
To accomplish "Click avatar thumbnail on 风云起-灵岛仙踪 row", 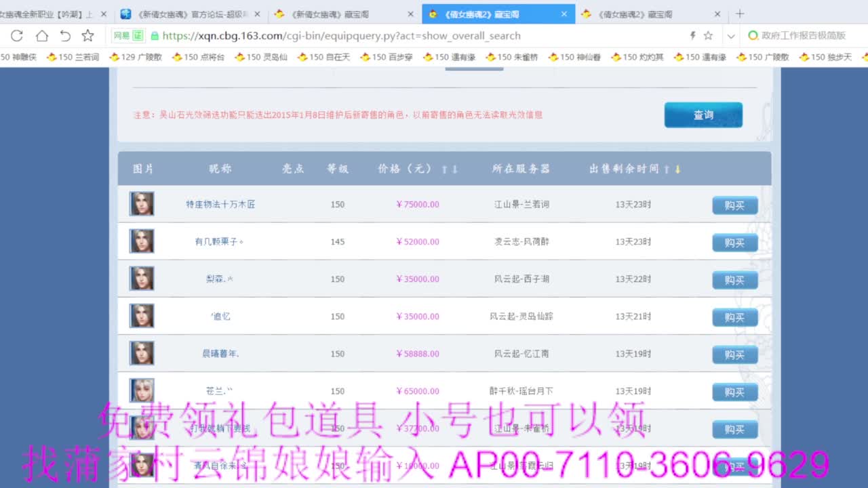I will (x=142, y=316).
